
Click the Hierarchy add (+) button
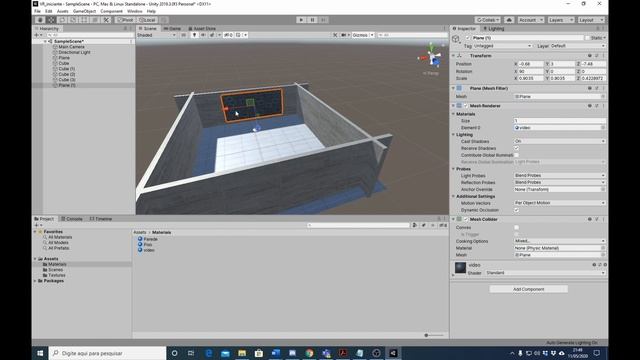pos(38,35)
